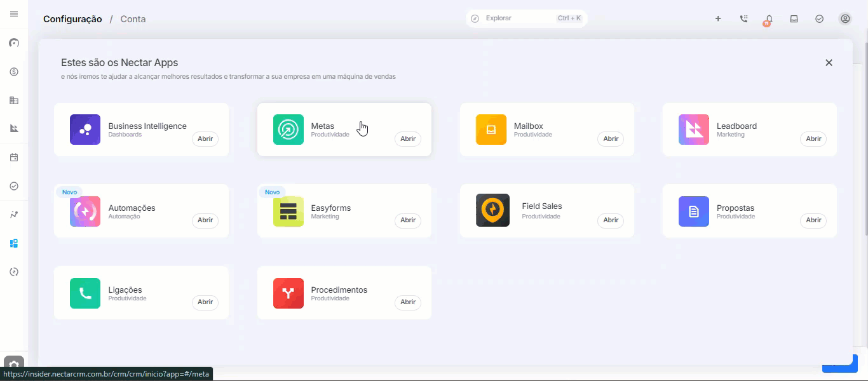868x381 pixels.
Task: Click Abrir on the Propostas card
Action: 813,220
